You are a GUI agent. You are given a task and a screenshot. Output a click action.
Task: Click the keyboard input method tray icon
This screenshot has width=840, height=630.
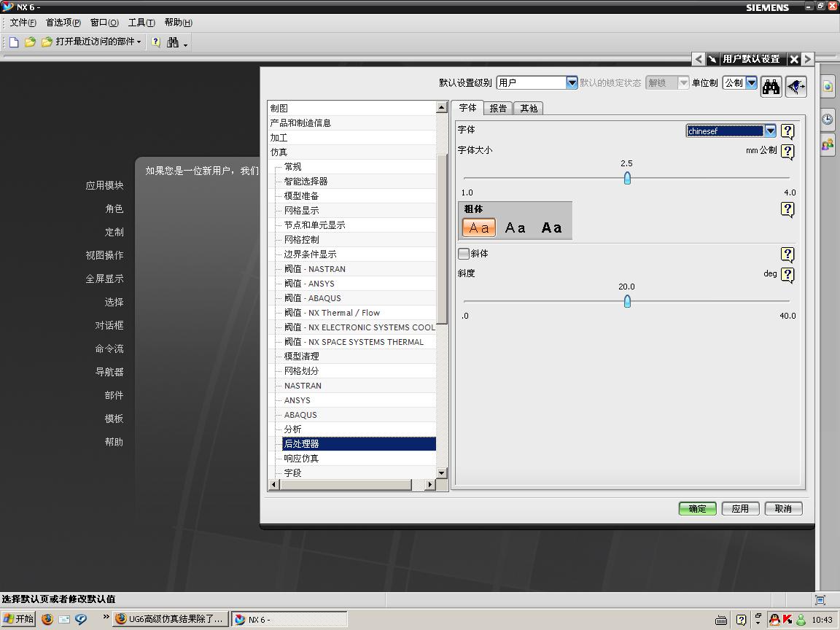721,621
